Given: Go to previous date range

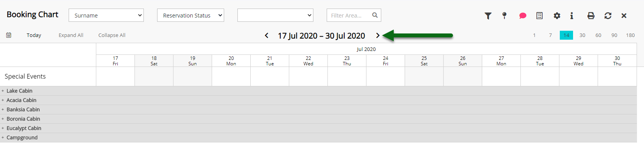Looking at the screenshot, I should 267,35.
